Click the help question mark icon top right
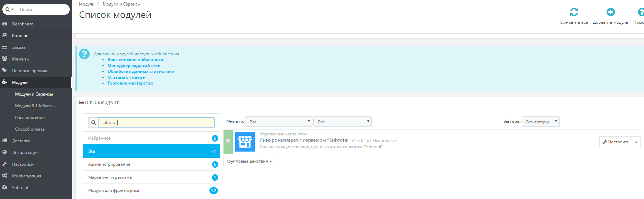 (641, 12)
